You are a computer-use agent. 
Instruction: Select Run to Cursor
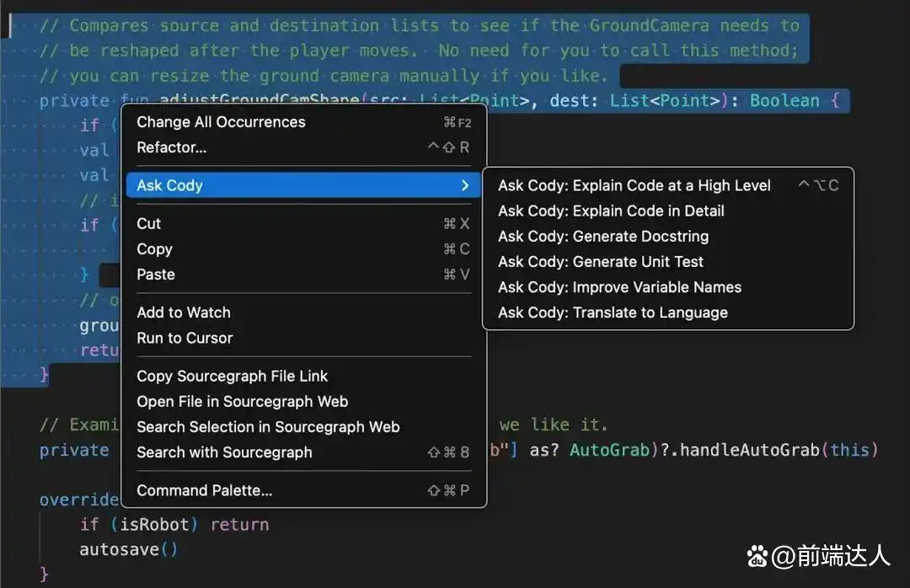185,338
